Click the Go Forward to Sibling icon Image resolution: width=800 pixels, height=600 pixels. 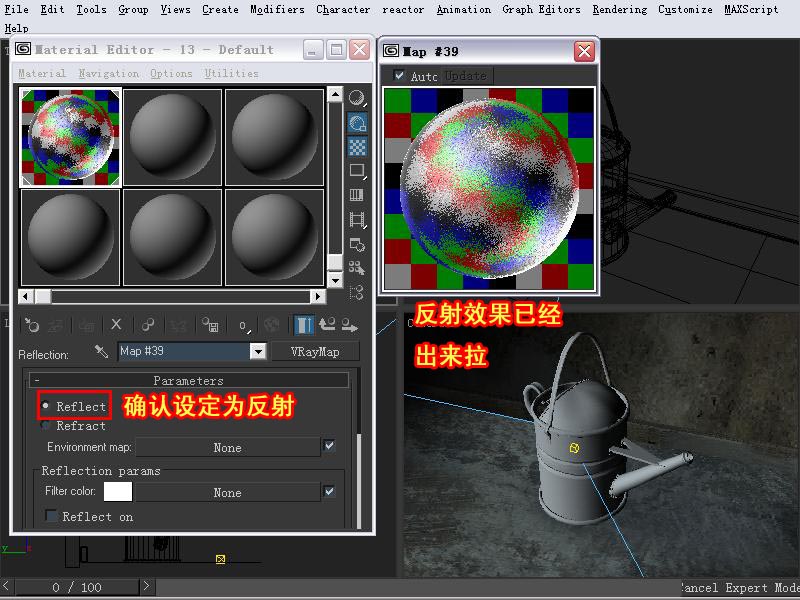pos(349,325)
